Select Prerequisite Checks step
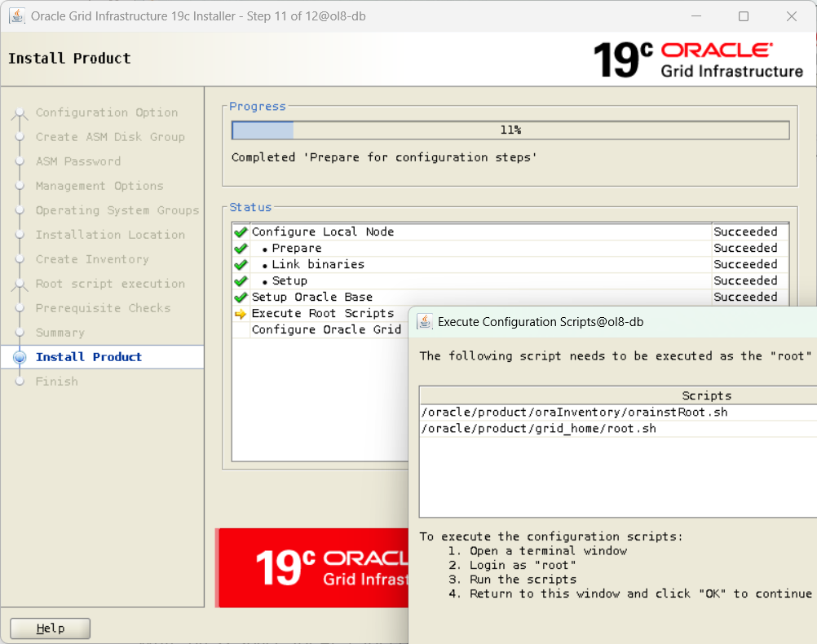 [x=103, y=308]
